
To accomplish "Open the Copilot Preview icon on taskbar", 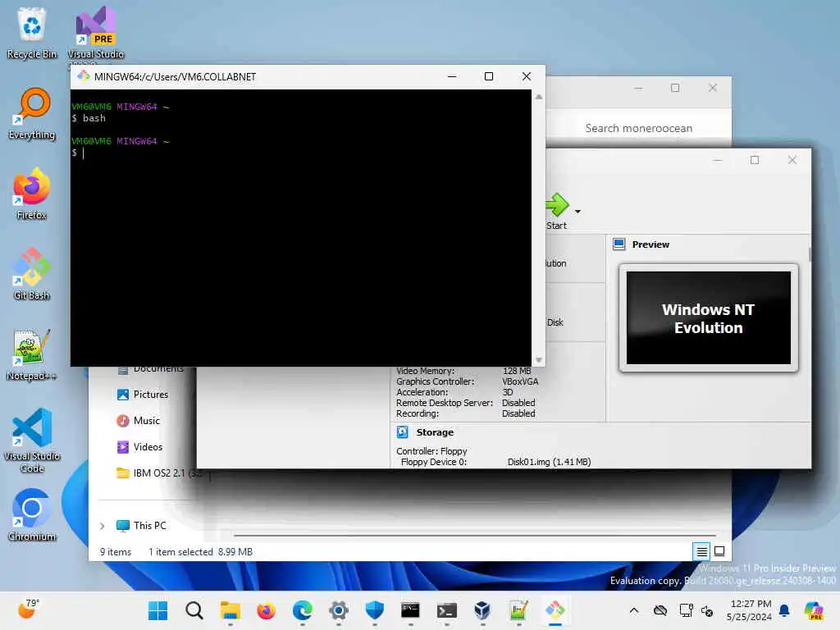I will [x=814, y=610].
